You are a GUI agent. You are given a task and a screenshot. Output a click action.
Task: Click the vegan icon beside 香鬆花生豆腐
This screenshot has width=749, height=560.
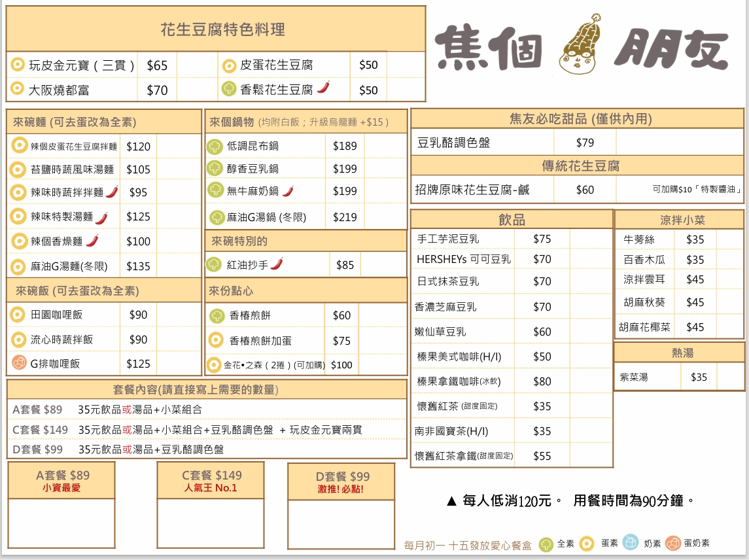(230, 88)
